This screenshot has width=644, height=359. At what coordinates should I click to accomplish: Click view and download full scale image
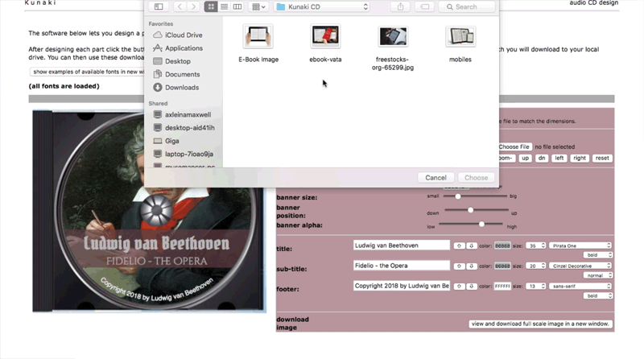click(540, 324)
